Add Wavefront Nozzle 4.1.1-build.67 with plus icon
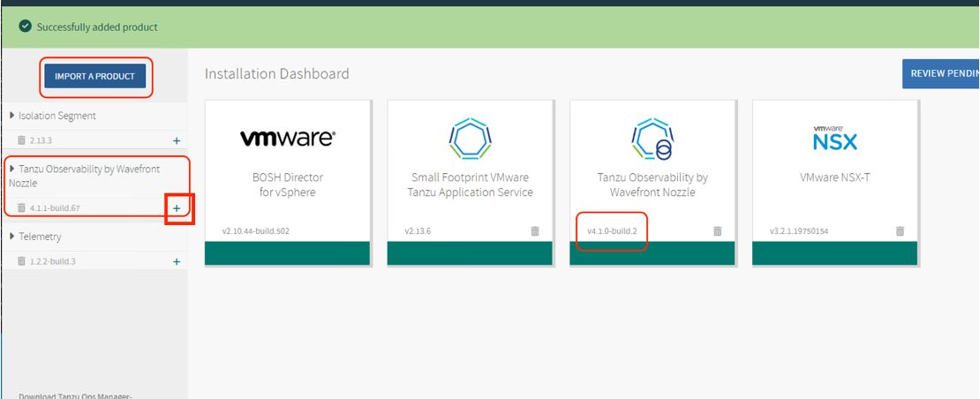 pos(177,208)
